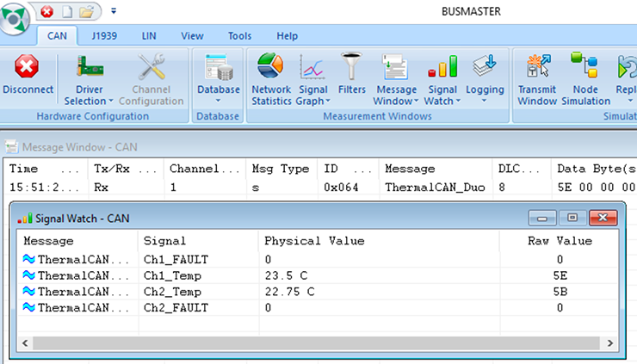Open Network Statistics
637x364 pixels.
(271, 79)
